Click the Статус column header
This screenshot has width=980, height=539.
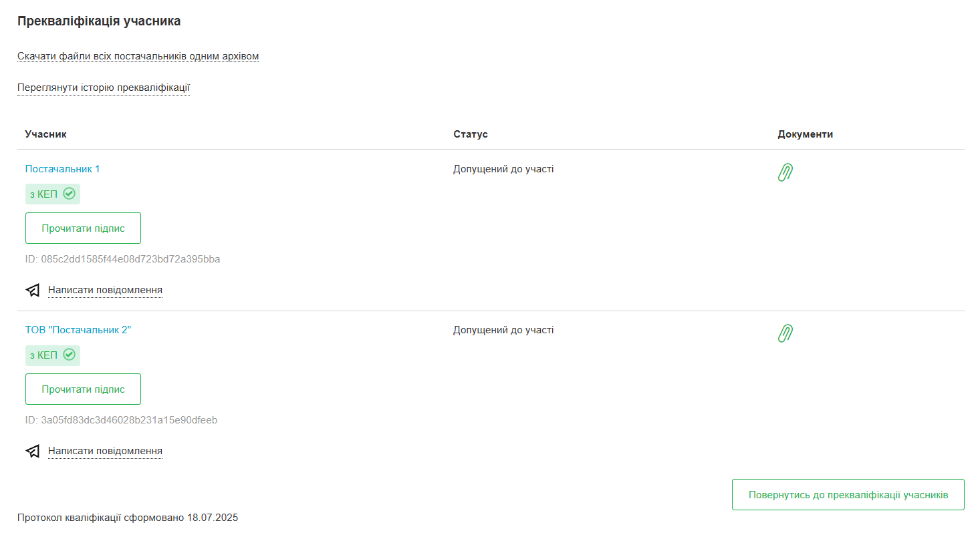click(x=471, y=134)
